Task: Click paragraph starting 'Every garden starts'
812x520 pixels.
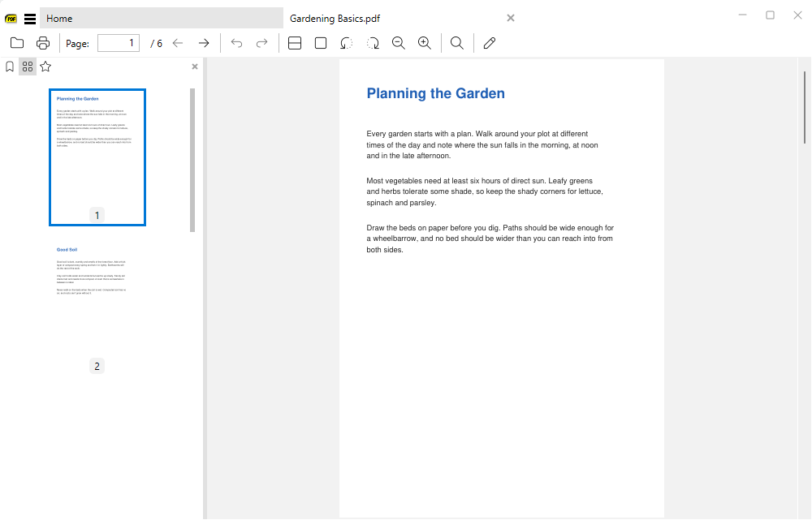Action: [x=482, y=145]
